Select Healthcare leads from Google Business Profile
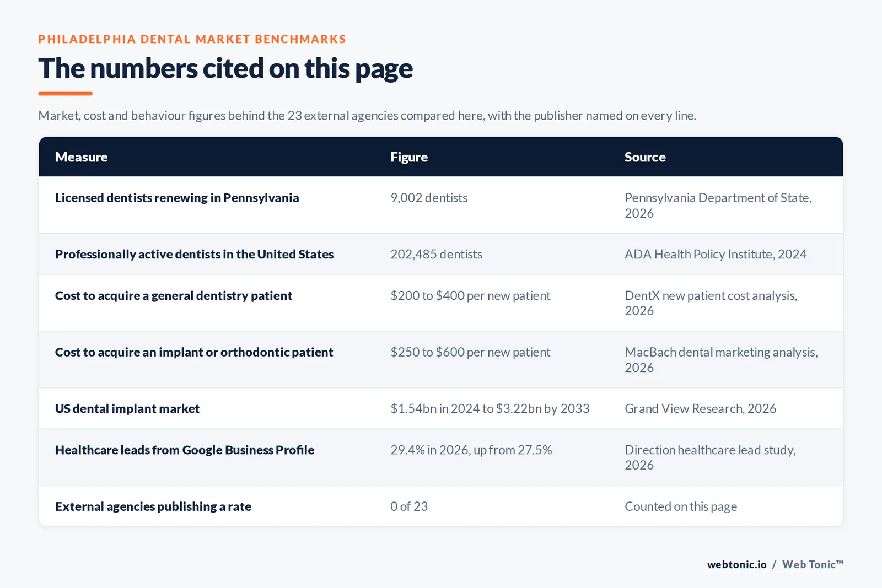 (x=185, y=450)
